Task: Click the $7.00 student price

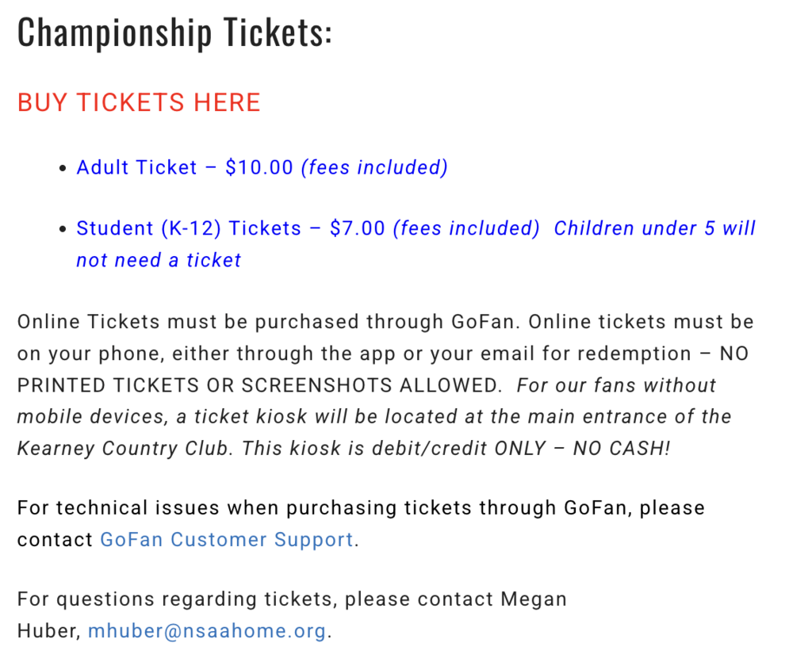Action: (x=358, y=228)
